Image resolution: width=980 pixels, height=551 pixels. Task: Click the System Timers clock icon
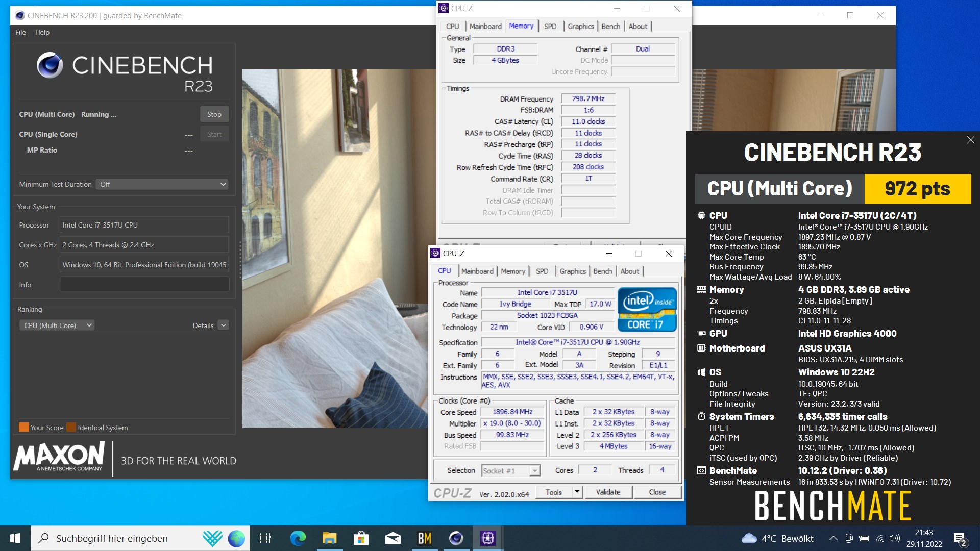701,416
